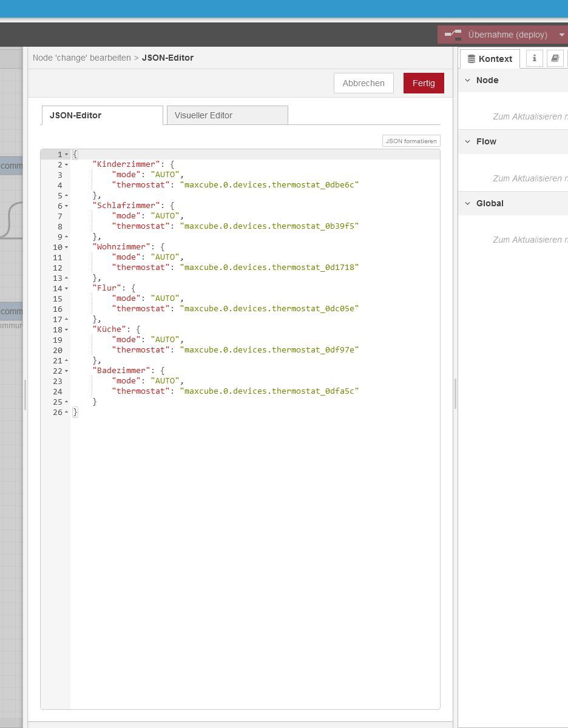Fold the Kinderzimmer block at line 2
Image resolution: width=568 pixels, height=728 pixels.
tap(67, 165)
